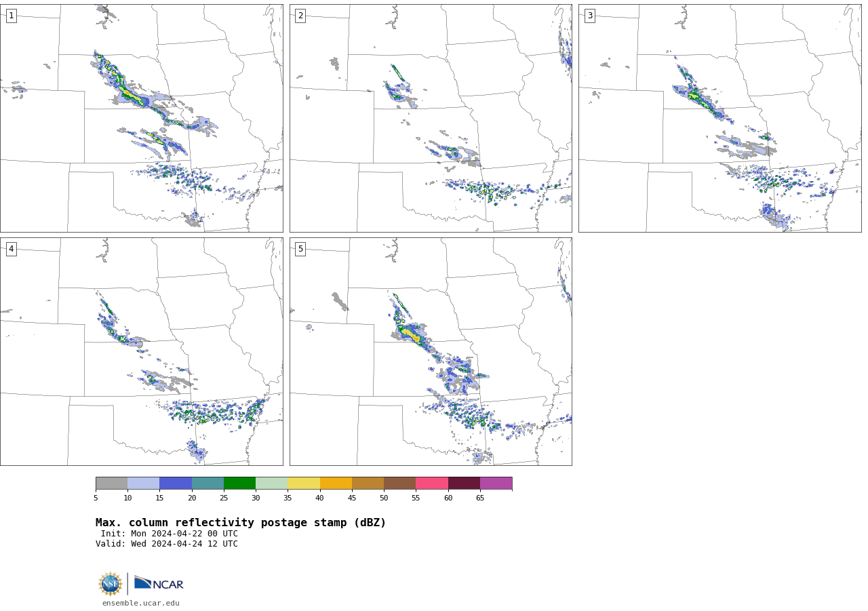
Task: Select the pink 55-60 dBZ swatch
Action: (x=432, y=483)
